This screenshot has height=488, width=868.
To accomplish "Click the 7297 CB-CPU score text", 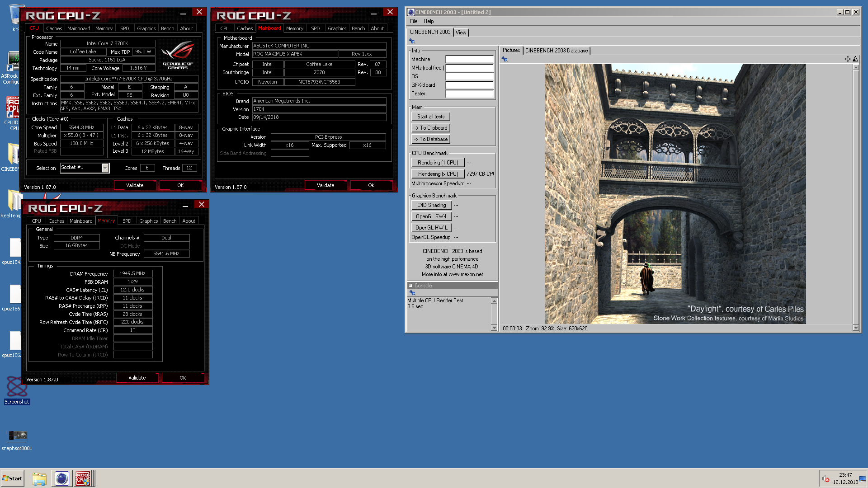I will point(480,174).
